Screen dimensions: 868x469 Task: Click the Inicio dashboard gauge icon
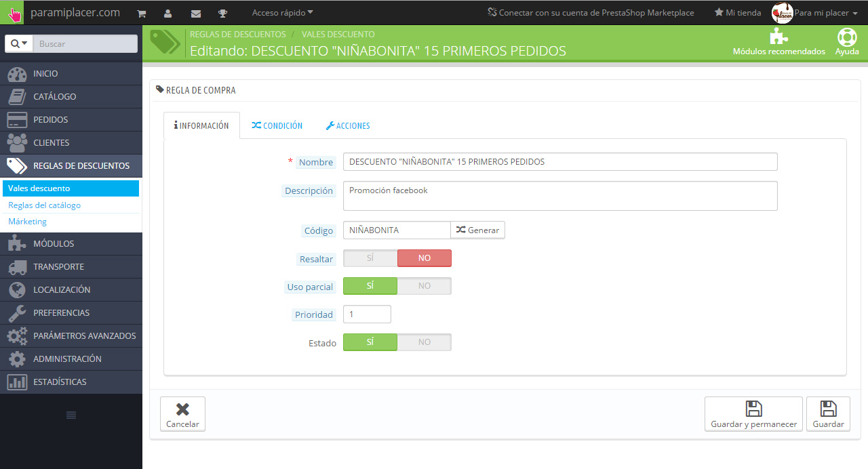[17, 73]
